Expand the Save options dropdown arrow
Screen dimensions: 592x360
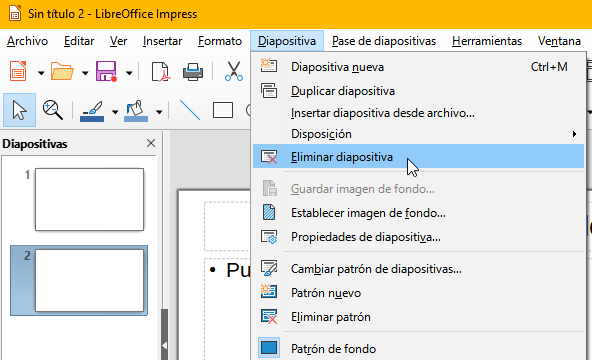(x=129, y=72)
